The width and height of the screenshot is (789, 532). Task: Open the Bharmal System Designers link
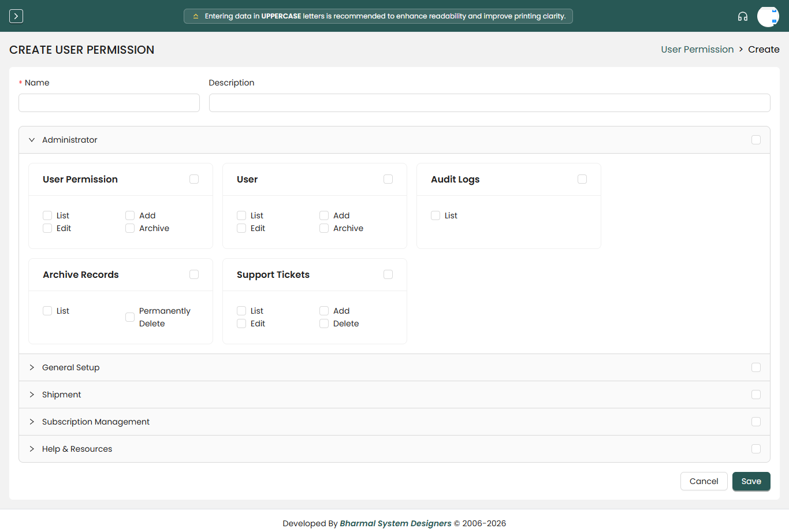396,523
